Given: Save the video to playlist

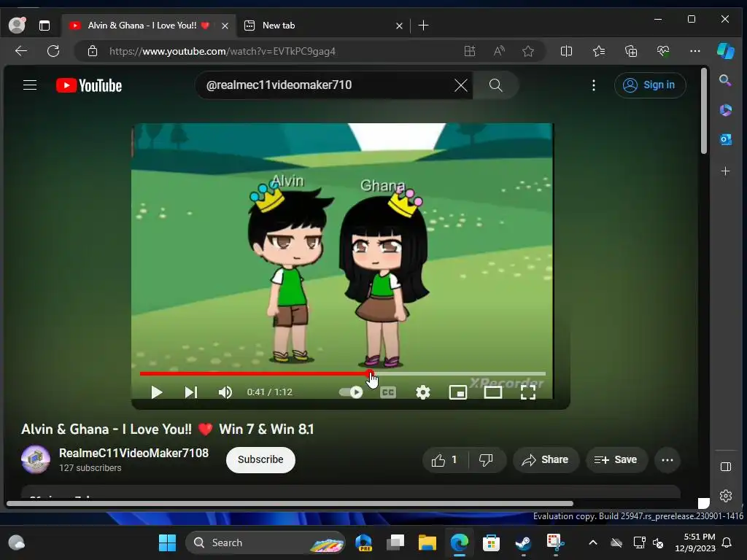Looking at the screenshot, I should click(x=616, y=460).
